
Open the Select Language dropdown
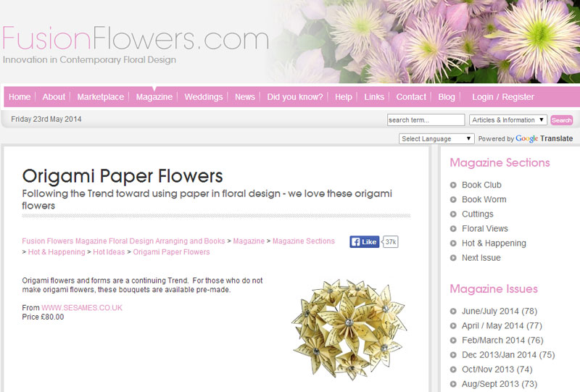click(x=436, y=138)
